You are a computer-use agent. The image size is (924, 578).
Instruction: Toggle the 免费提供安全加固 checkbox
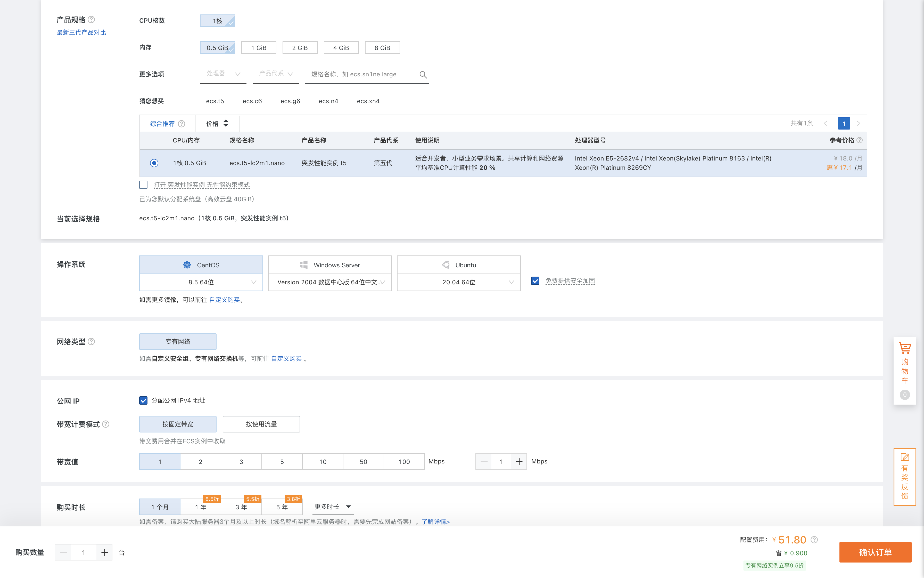click(535, 281)
